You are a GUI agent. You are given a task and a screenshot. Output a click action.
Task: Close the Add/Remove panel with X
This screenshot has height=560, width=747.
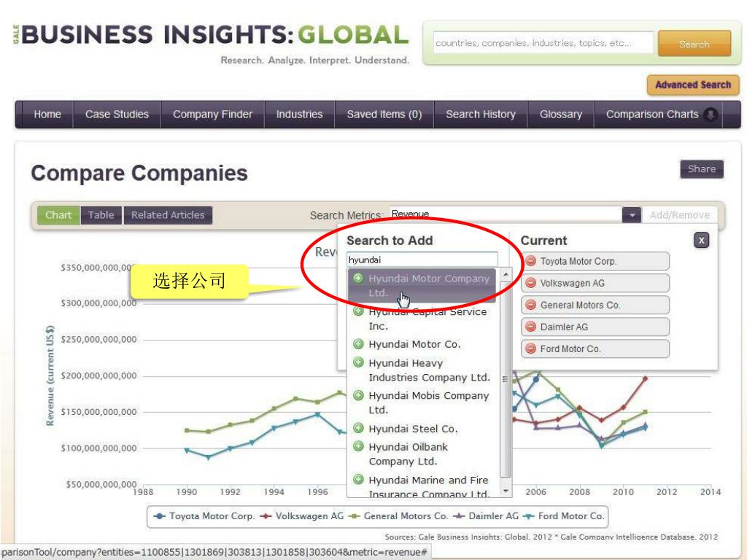click(701, 241)
